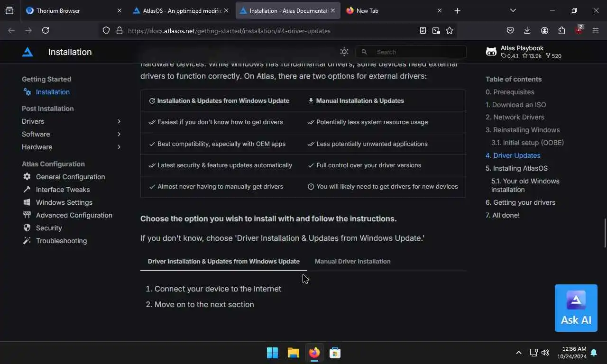Open the Atlas Playbook GitHub repository link

click(524, 52)
